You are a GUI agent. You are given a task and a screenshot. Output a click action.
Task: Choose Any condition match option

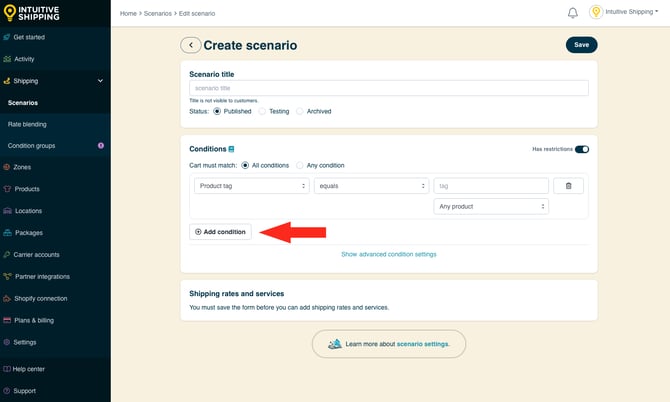pos(300,165)
